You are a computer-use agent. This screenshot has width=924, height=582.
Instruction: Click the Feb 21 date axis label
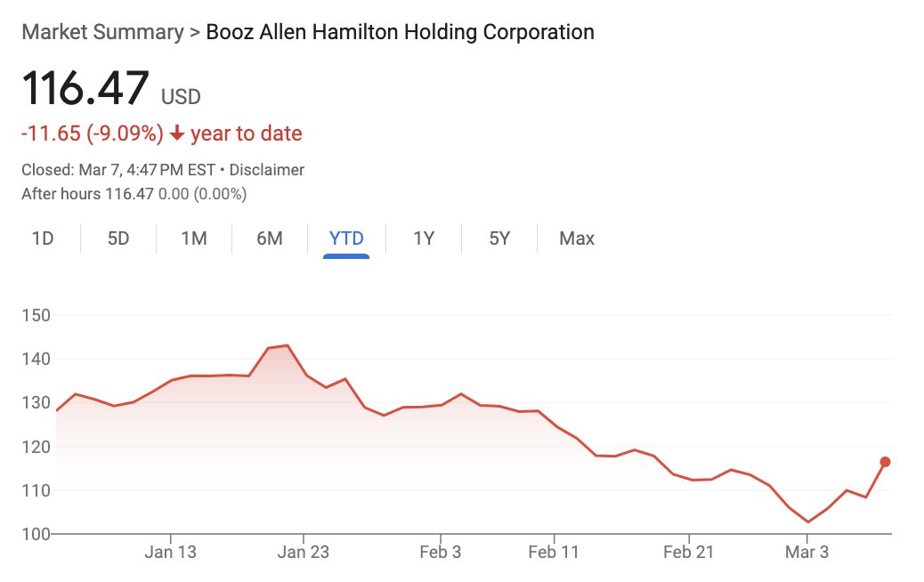click(689, 553)
